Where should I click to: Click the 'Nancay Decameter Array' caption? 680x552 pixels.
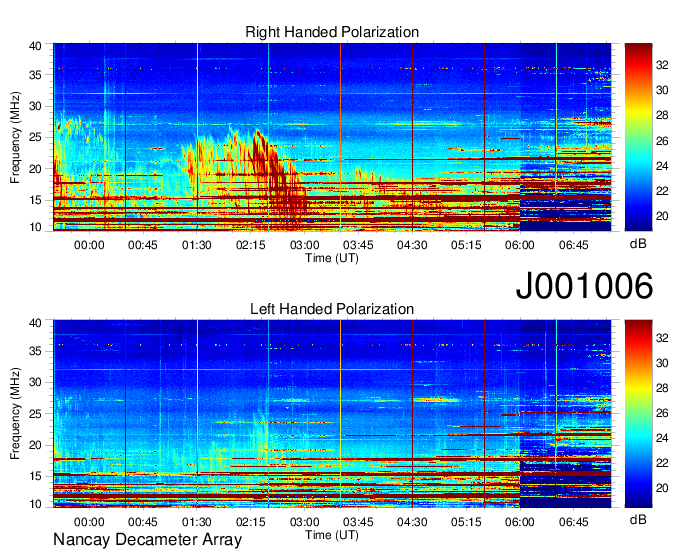[147, 540]
